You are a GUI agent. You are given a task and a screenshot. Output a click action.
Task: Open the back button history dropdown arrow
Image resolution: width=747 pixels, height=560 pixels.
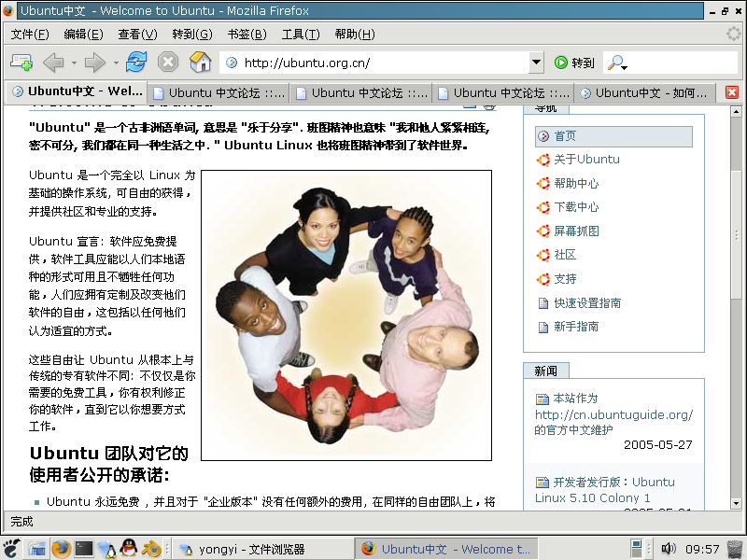point(74,63)
